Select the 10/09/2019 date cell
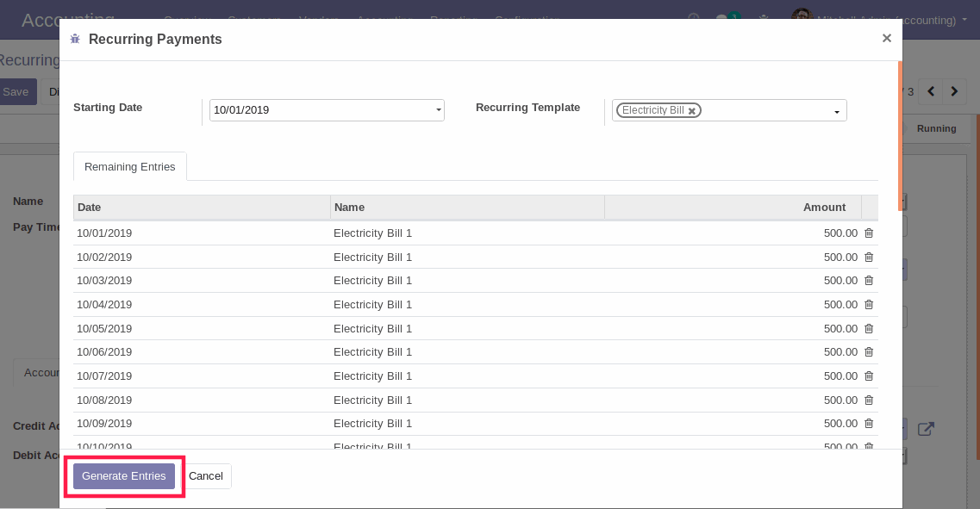980x509 pixels. 104,424
